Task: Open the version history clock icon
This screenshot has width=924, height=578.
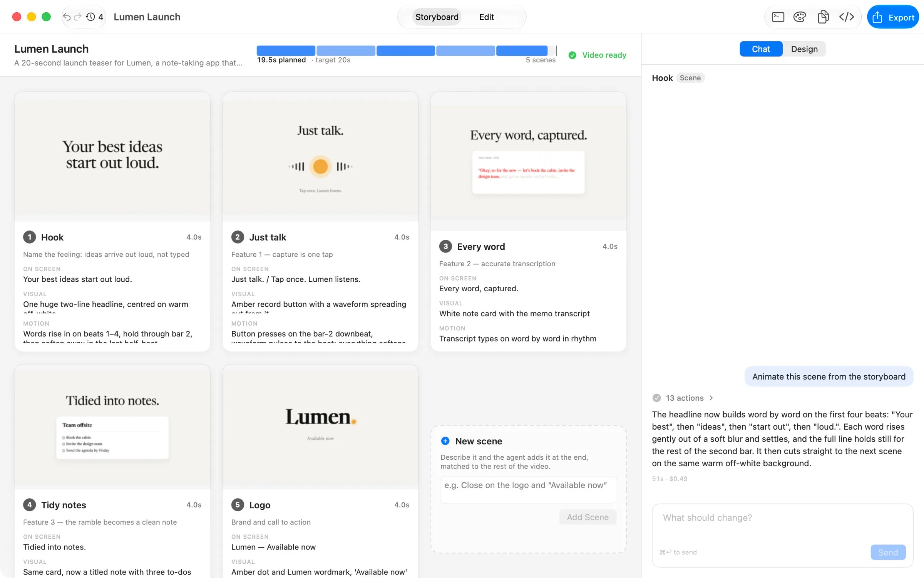Action: pyautogui.click(x=90, y=17)
